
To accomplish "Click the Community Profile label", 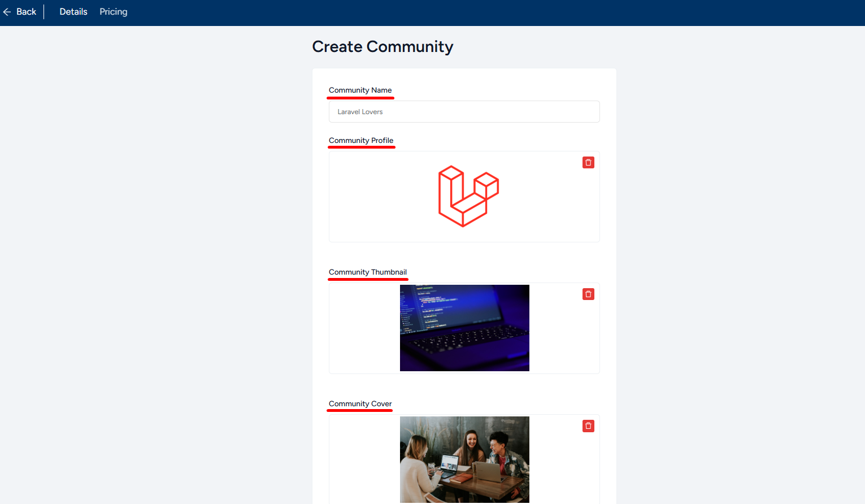I will point(361,141).
